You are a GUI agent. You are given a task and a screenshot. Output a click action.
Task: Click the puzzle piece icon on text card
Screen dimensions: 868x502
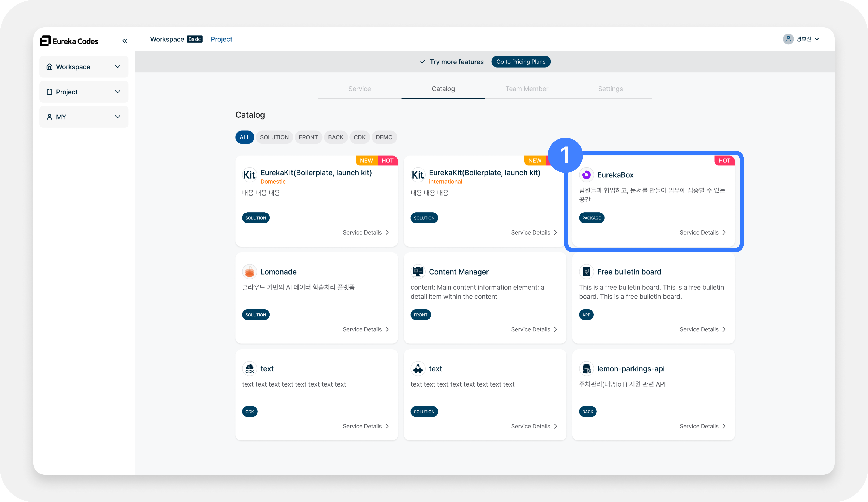(418, 369)
